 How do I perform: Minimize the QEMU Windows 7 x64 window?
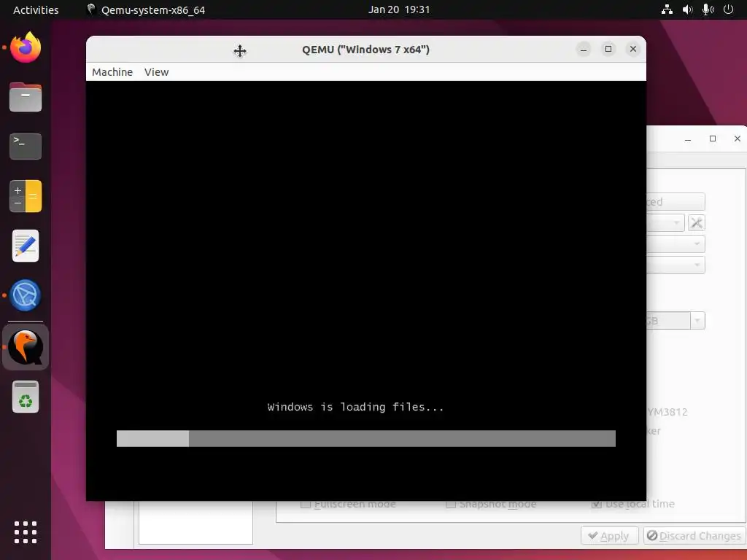584,49
